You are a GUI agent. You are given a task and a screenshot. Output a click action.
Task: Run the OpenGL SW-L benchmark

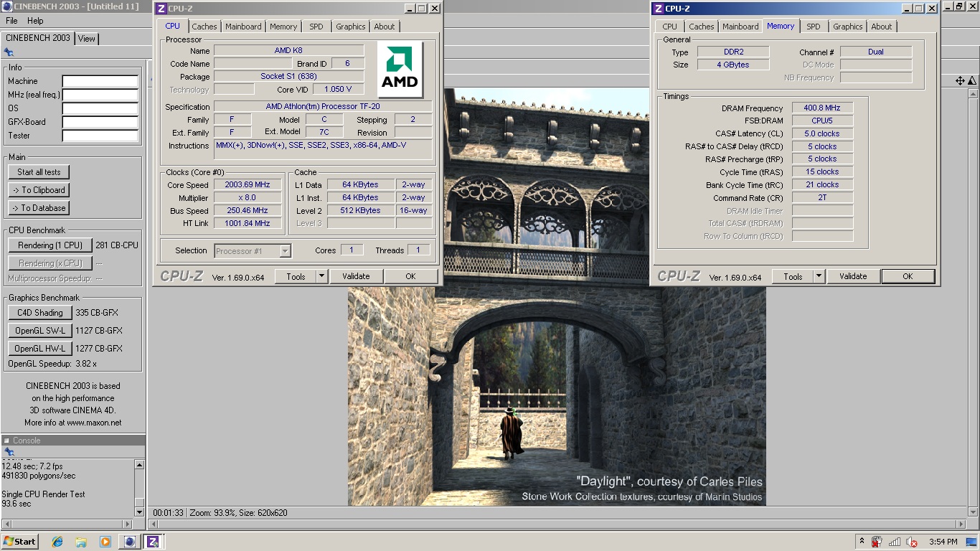coord(40,331)
